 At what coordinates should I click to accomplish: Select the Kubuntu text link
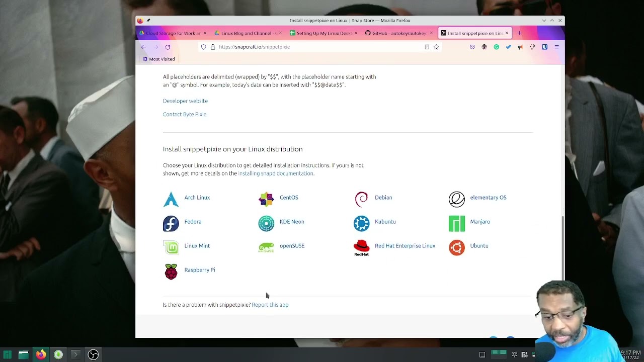[385, 222]
